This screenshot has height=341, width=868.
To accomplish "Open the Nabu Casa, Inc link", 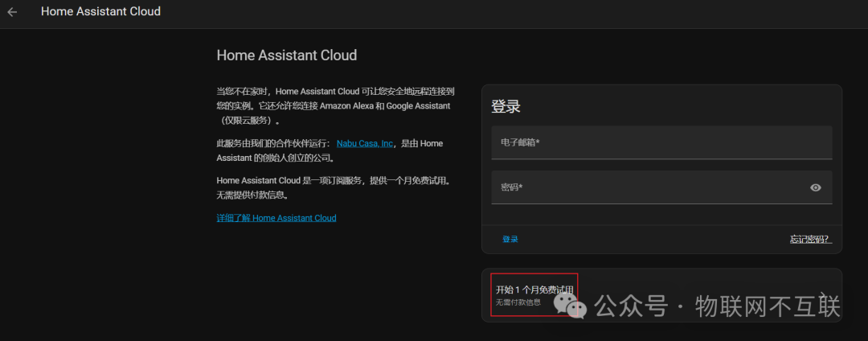I will 365,143.
